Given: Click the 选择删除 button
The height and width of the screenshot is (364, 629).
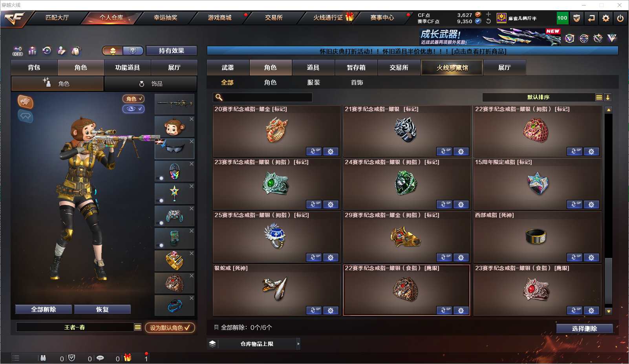Looking at the screenshot, I should click(x=585, y=329).
